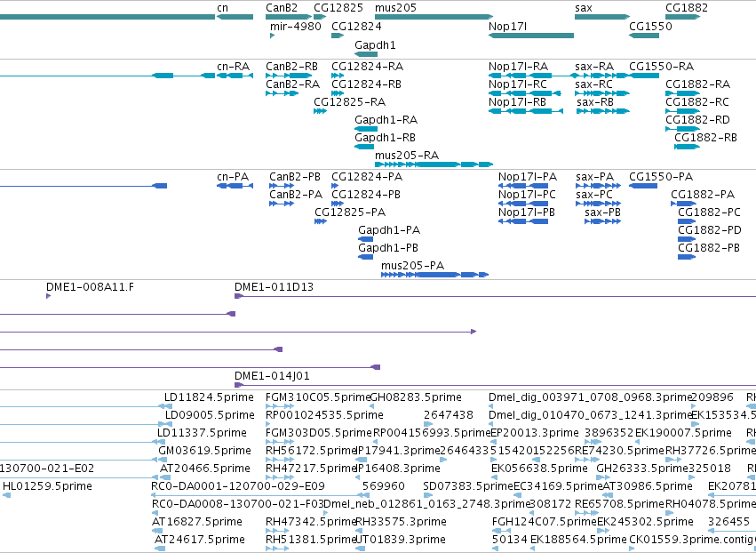756x553 pixels.
Task: Select GH26333.5prime label
Action: [642, 469]
